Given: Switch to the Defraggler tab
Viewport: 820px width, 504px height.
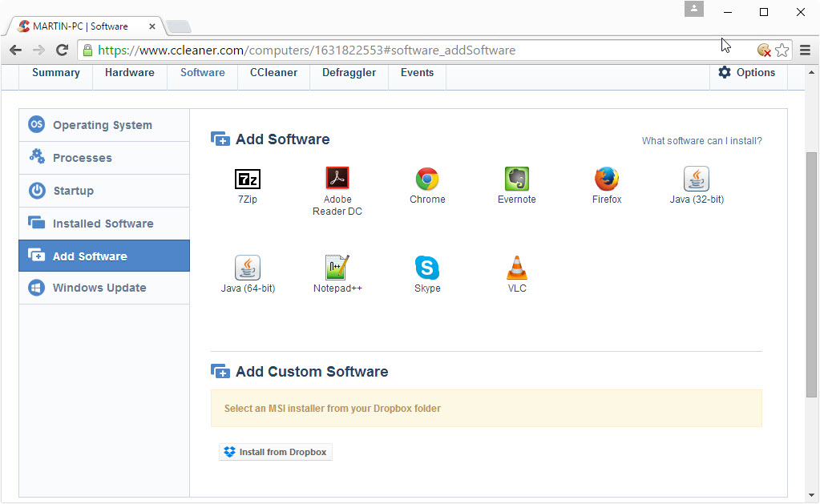Looking at the screenshot, I should click(x=349, y=73).
